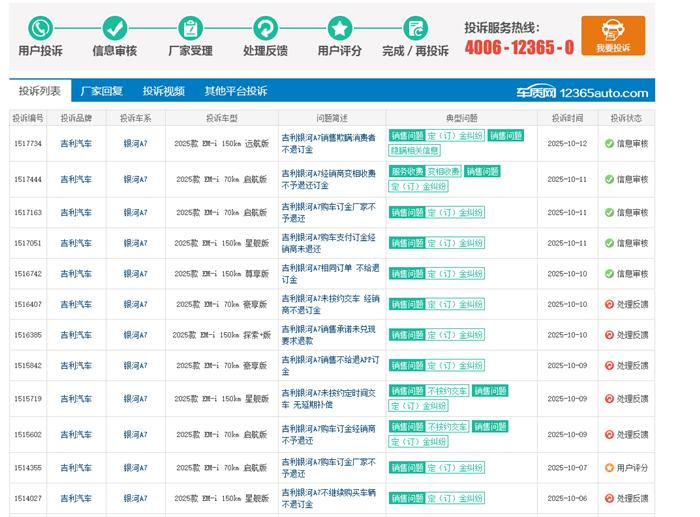This screenshot has width=700, height=517.
Task: Click the 完成/再投诉 document icon
Action: point(415,27)
